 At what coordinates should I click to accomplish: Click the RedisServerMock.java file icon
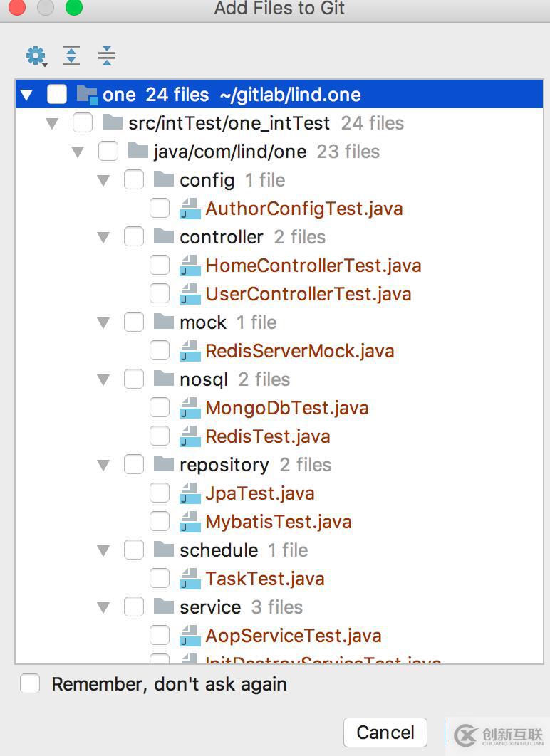190,351
